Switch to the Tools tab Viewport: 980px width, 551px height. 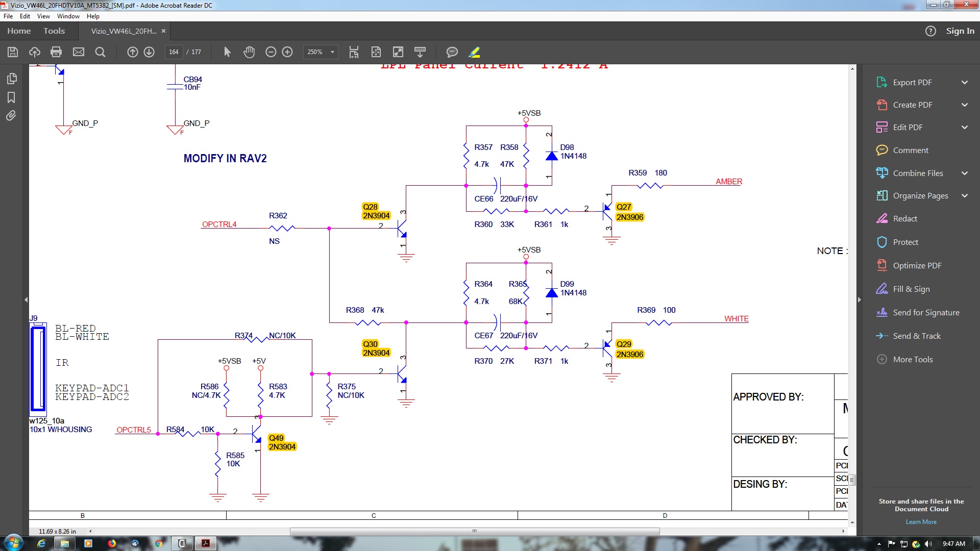click(54, 31)
